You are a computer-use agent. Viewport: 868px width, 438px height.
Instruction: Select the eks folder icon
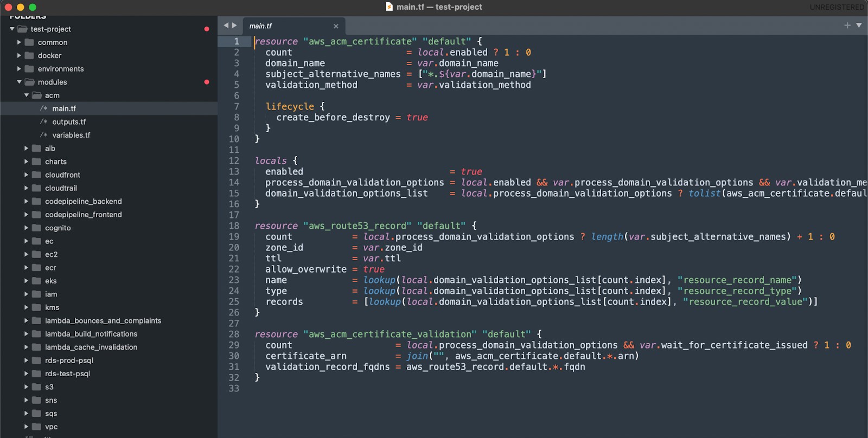[36, 281]
